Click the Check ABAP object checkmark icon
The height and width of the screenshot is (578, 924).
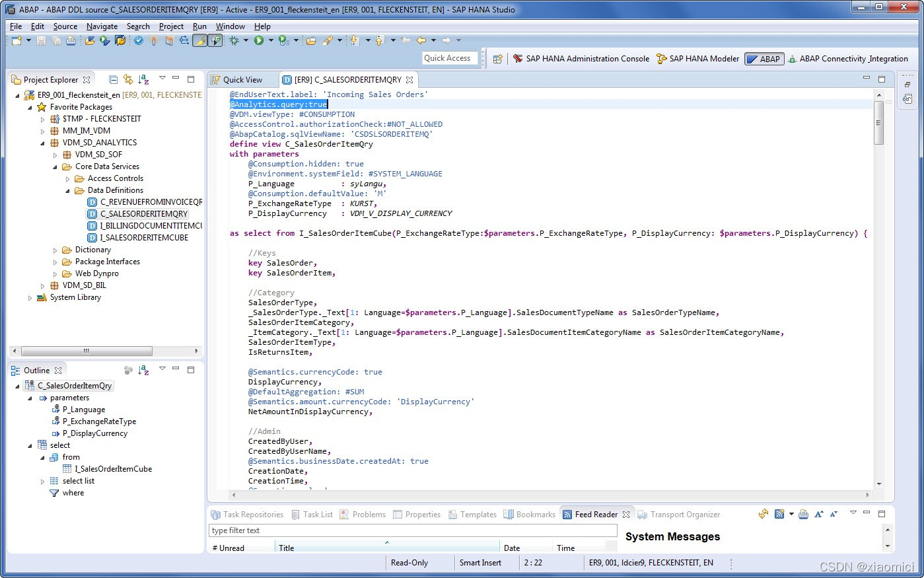click(x=139, y=40)
